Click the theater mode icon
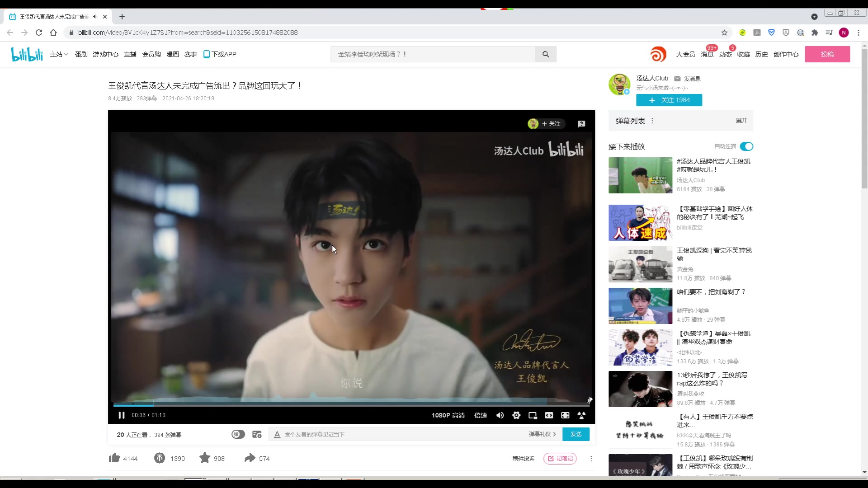This screenshot has width=868, height=488. pos(548,415)
